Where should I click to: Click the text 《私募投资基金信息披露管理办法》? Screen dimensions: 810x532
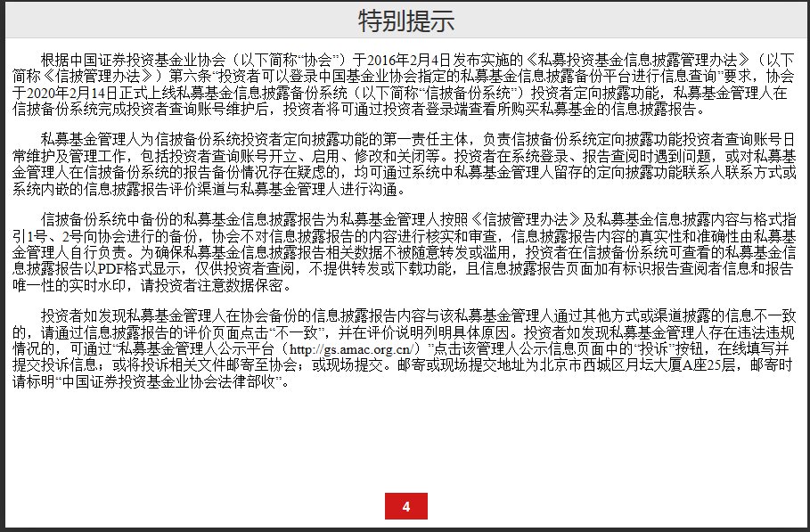[x=638, y=60]
